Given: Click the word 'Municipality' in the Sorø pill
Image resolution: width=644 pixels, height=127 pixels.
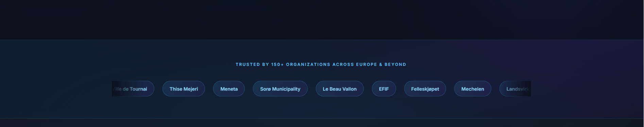Looking at the screenshot, I should coord(286,89).
